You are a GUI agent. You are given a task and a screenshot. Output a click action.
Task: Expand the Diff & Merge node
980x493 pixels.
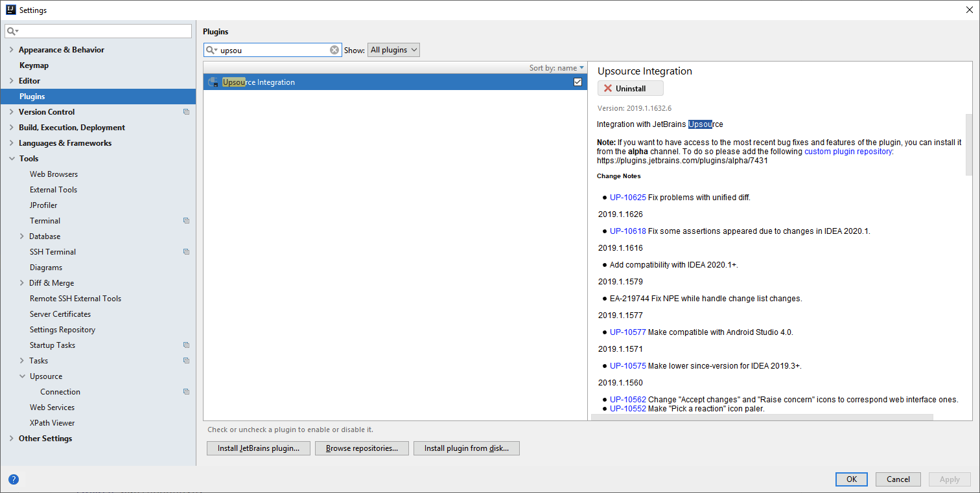22,283
